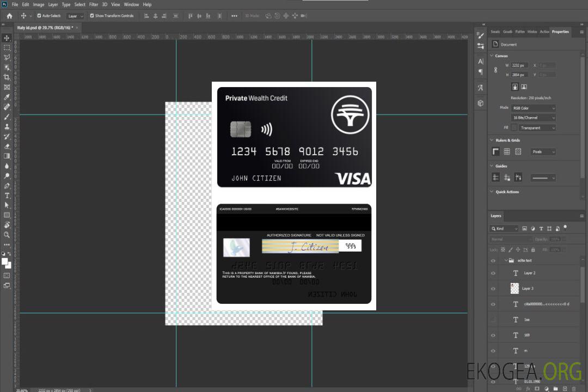The width and height of the screenshot is (588, 392).
Task: Select the Zoom tool
Action: (7, 235)
